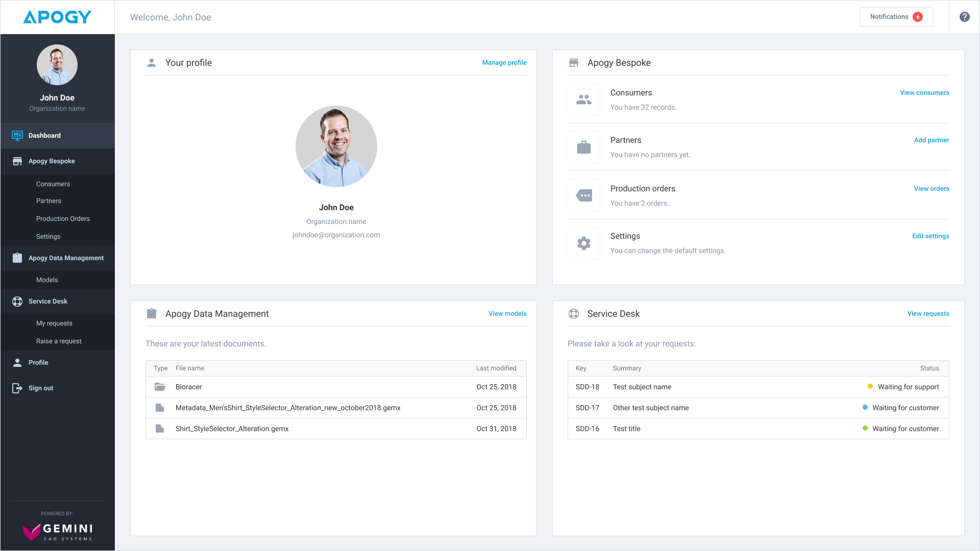
Task: Open the help question mark icon
Action: [x=965, y=17]
